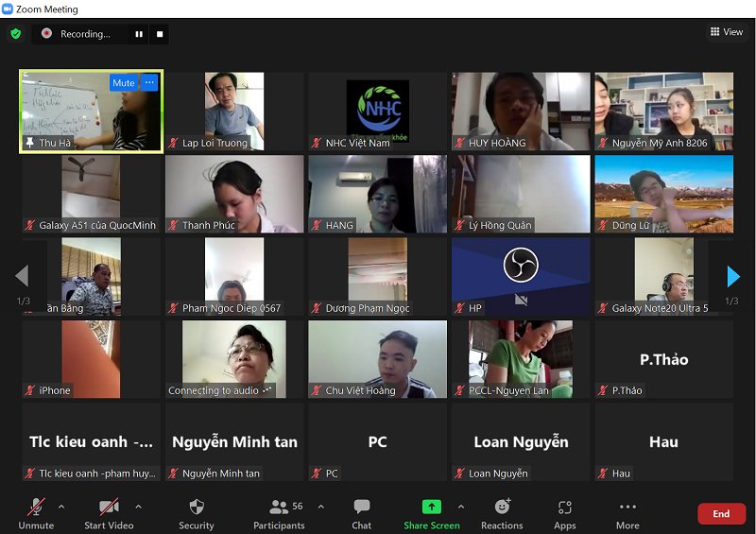Pause the meeting recording

pyautogui.click(x=139, y=34)
